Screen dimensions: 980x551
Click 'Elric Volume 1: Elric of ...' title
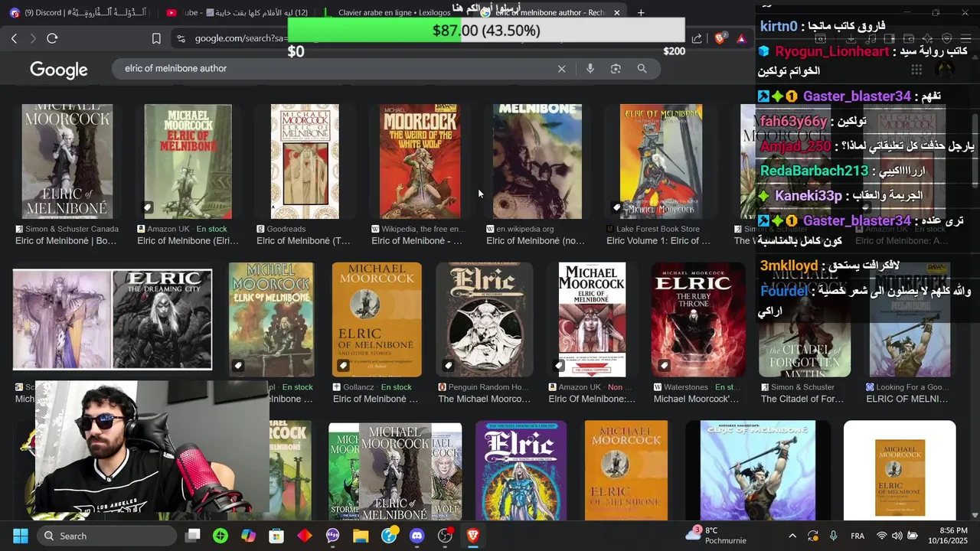pos(658,241)
